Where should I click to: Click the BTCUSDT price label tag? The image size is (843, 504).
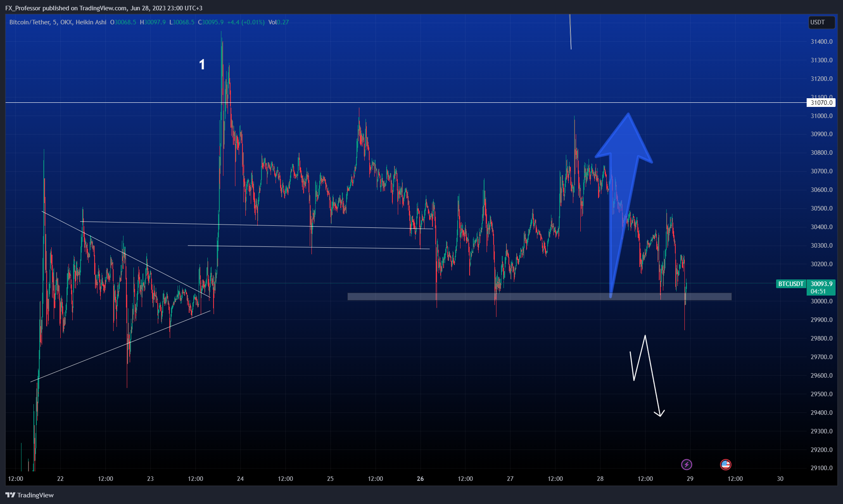tap(791, 284)
